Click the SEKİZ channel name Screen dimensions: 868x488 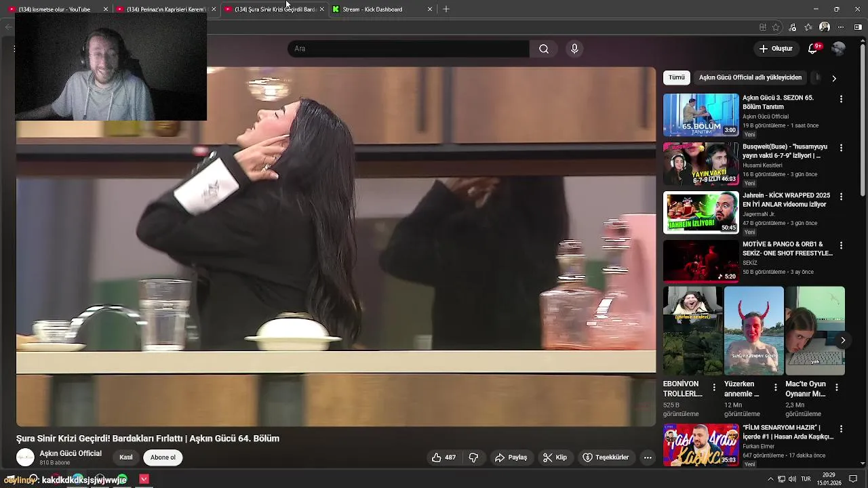(750, 263)
